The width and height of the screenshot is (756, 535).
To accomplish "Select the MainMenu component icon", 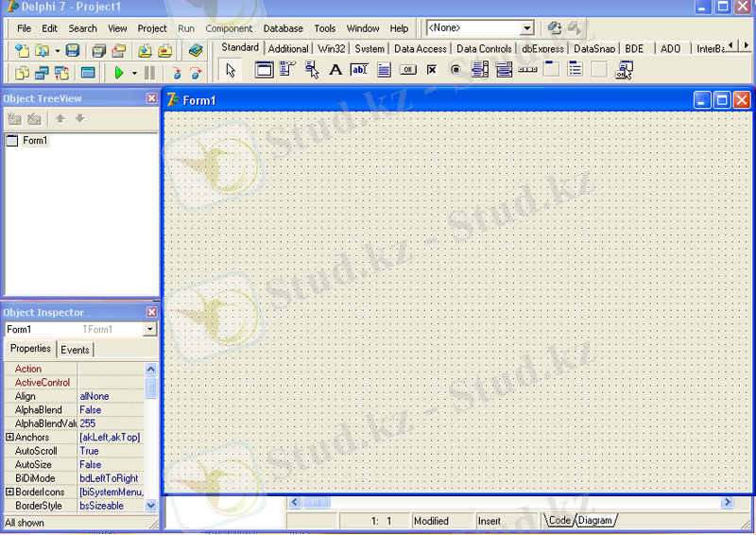I will (287, 69).
